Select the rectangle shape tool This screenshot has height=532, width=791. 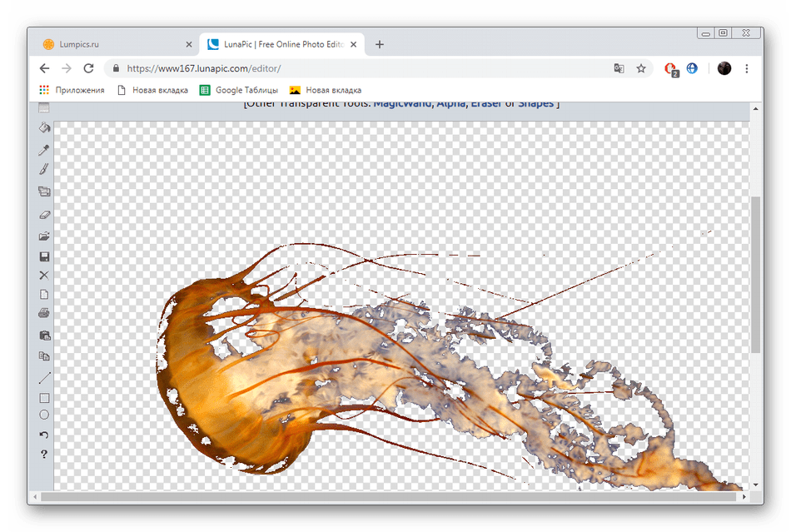(45, 398)
